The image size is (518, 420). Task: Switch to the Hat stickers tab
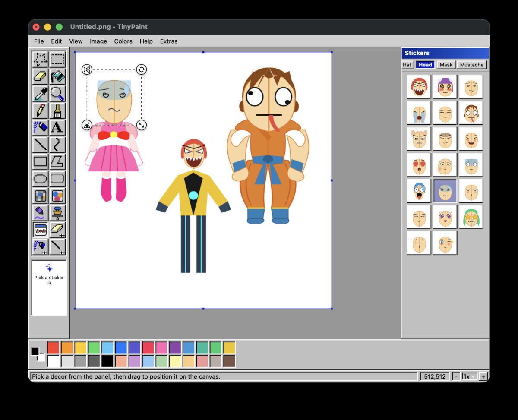coord(407,65)
